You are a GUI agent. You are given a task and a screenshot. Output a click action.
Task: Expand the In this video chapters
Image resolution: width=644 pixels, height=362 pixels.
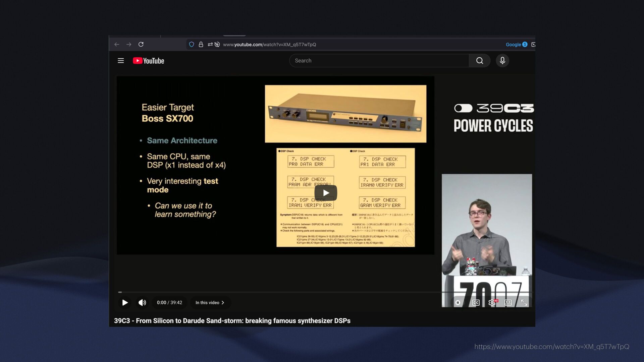[210, 303]
